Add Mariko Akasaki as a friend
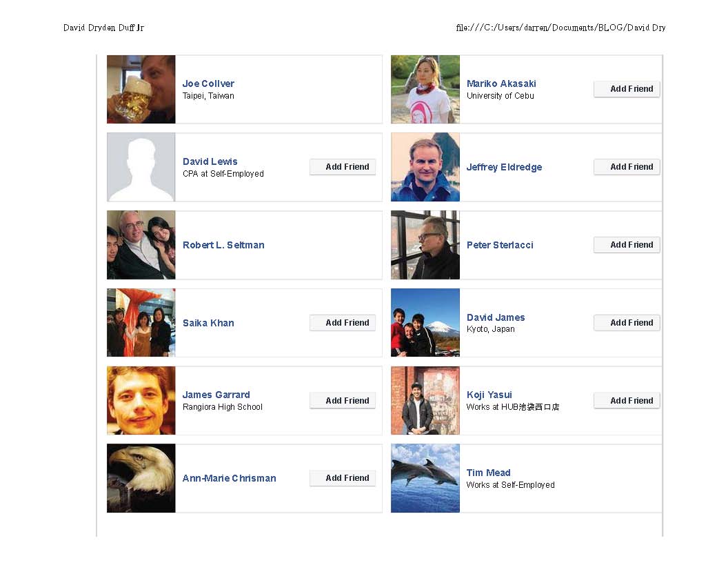This screenshot has width=728, height=563. (626, 88)
